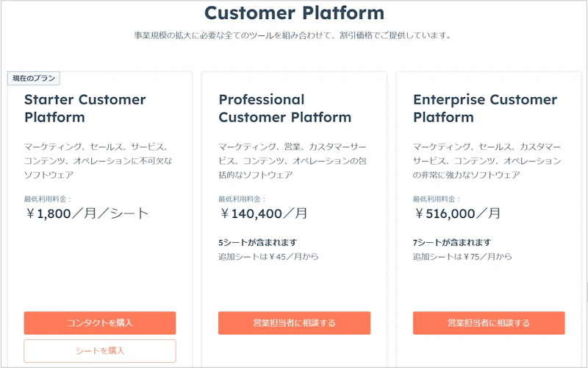Click the コンタクトを購入 button
The image size is (588, 368).
[100, 323]
